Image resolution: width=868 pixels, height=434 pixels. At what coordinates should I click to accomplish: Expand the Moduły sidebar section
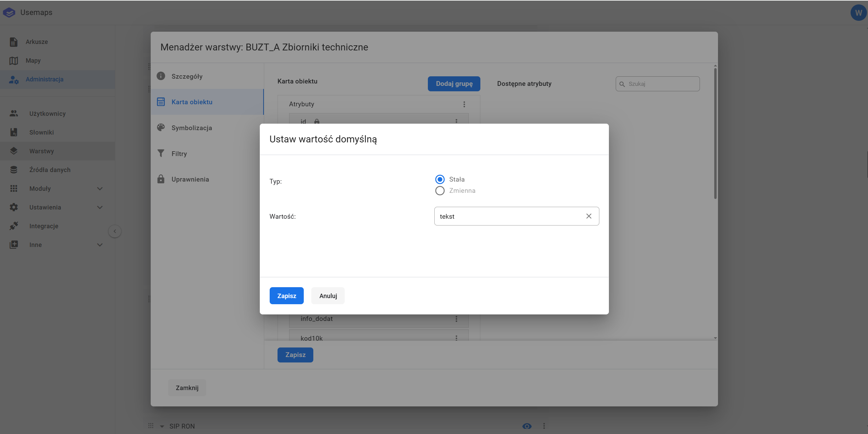(100, 188)
